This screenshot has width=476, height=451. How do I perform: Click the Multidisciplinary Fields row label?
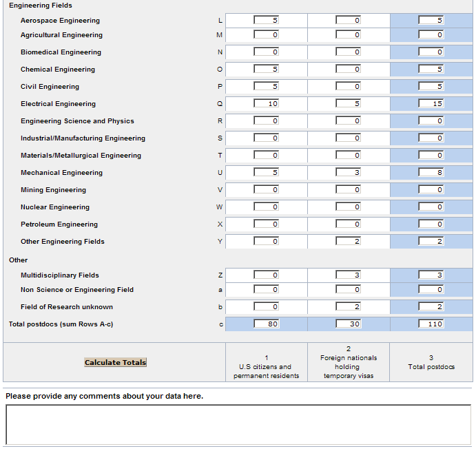tap(60, 275)
